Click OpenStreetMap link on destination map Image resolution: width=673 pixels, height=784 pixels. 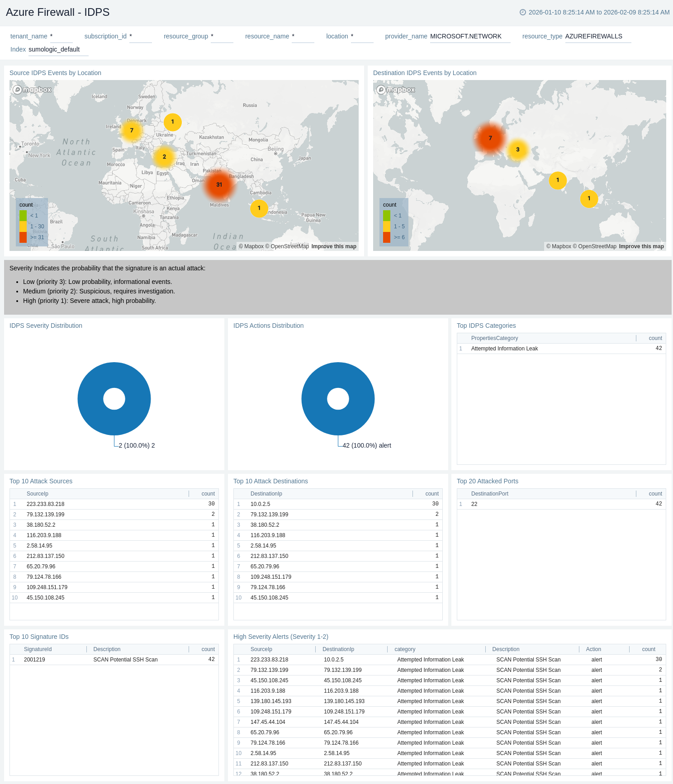tap(597, 246)
